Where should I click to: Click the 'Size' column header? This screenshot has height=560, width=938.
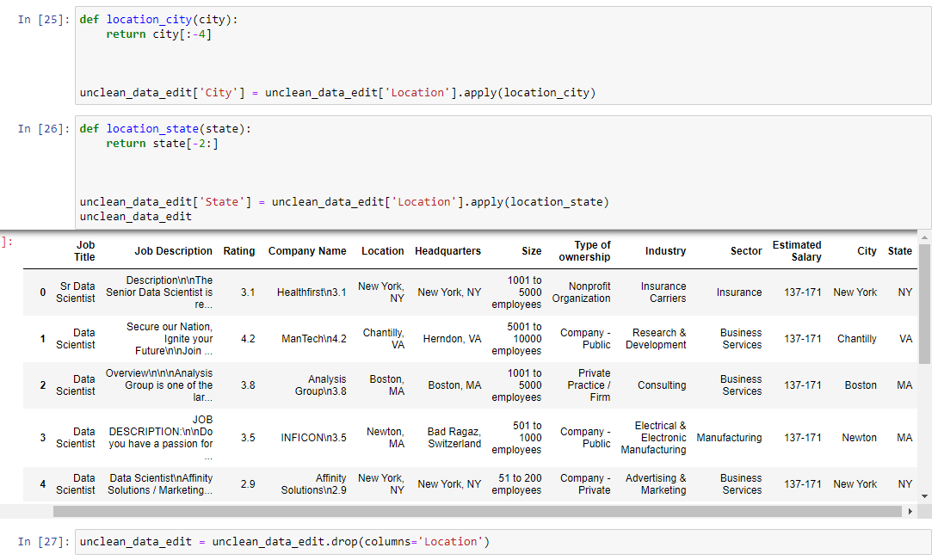coord(531,251)
